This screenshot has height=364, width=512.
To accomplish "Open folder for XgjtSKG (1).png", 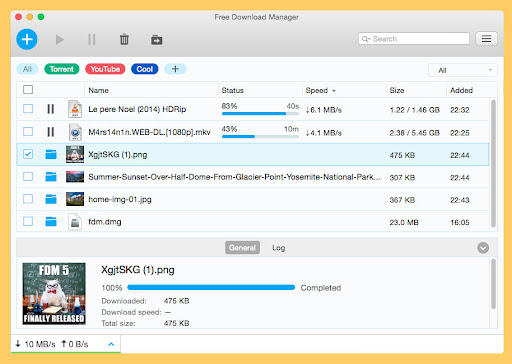I will (x=51, y=154).
